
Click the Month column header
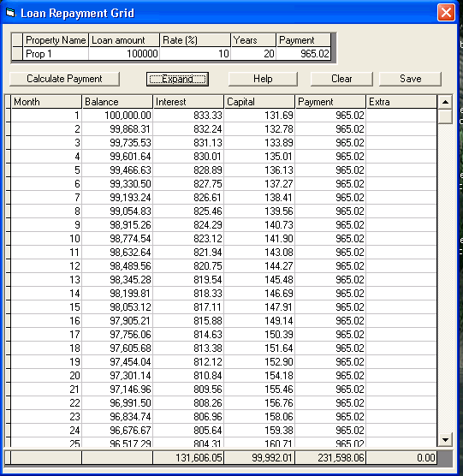pos(46,102)
